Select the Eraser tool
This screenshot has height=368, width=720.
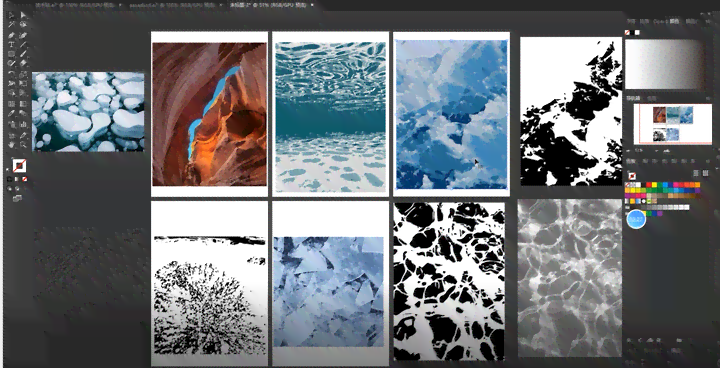point(23,62)
